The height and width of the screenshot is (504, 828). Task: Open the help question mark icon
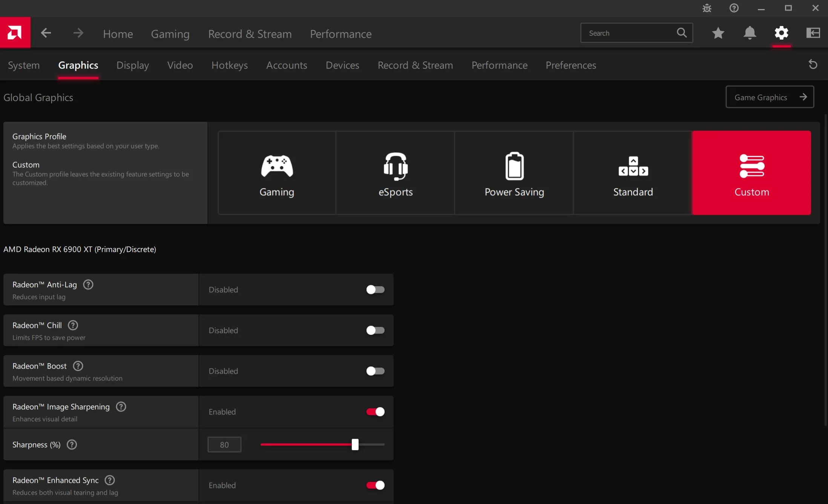pyautogui.click(x=734, y=8)
